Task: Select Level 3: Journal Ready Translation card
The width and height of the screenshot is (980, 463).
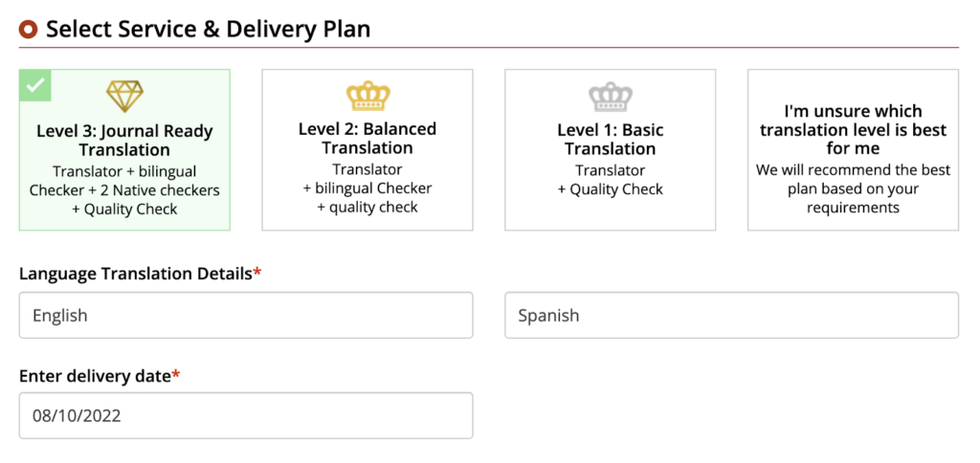Action: (x=124, y=150)
